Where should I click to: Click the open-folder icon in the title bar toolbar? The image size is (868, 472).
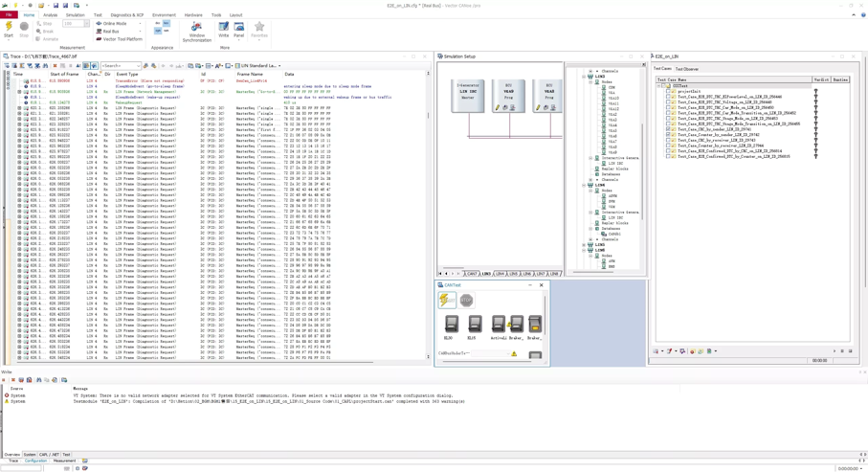[x=41, y=5]
